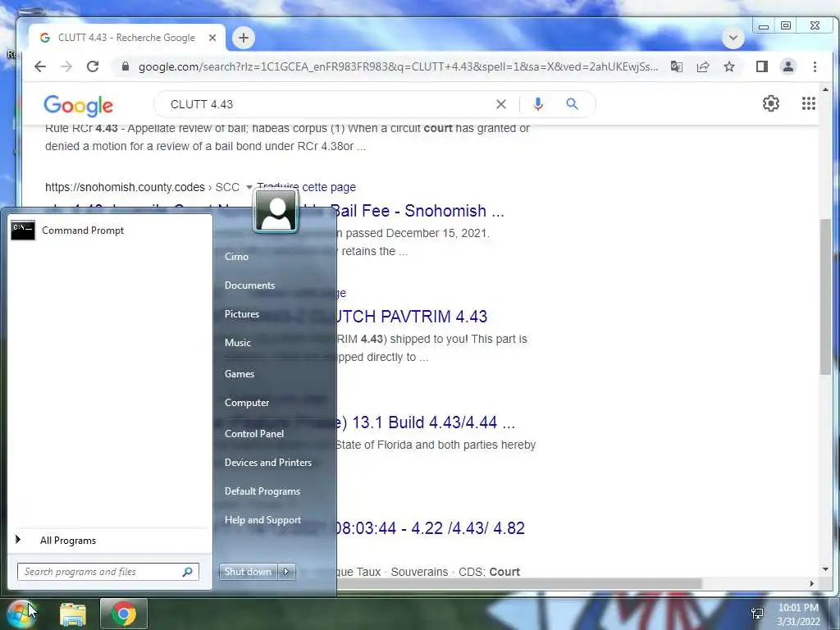Click the Start menu search magnifier
Screen dimensions: 840x630
188,572
